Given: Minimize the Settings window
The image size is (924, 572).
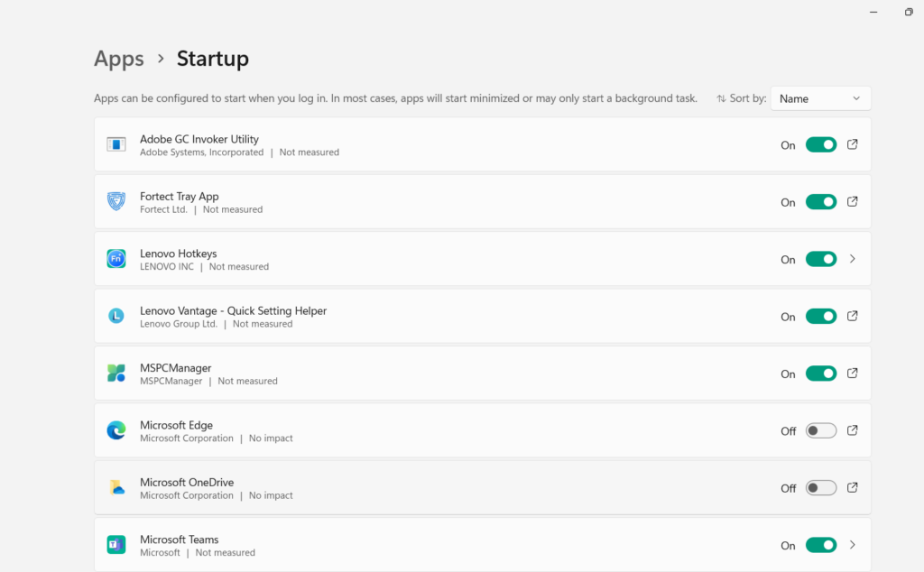Looking at the screenshot, I should 873,12.
